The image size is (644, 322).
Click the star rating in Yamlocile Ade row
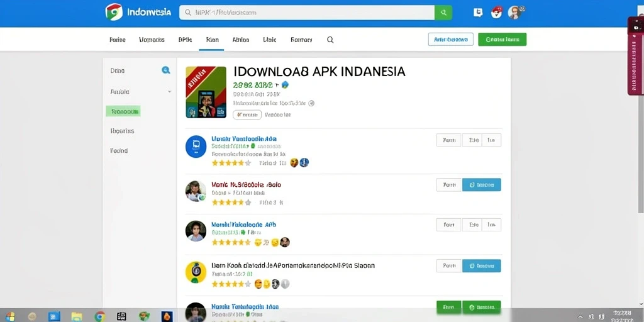(x=231, y=163)
